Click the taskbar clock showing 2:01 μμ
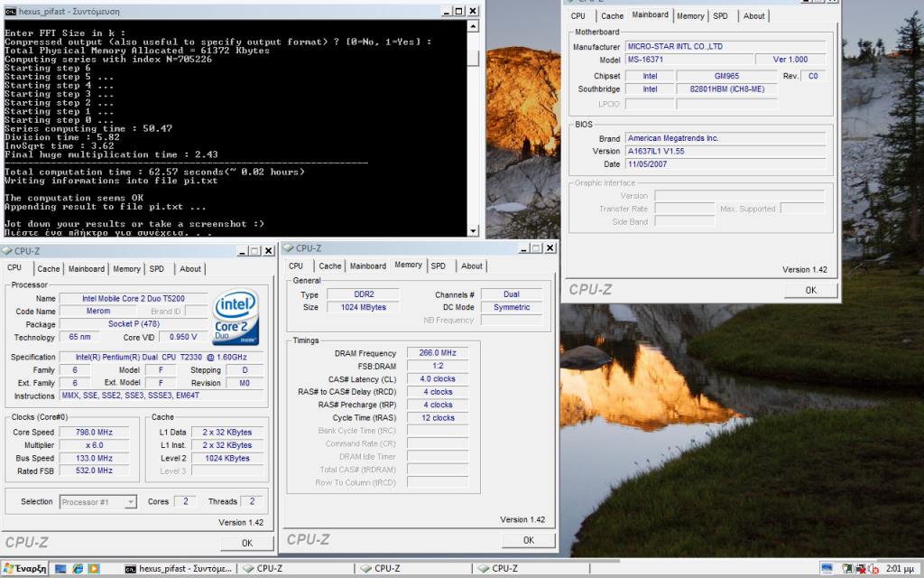The width and height of the screenshot is (924, 578). (x=900, y=569)
